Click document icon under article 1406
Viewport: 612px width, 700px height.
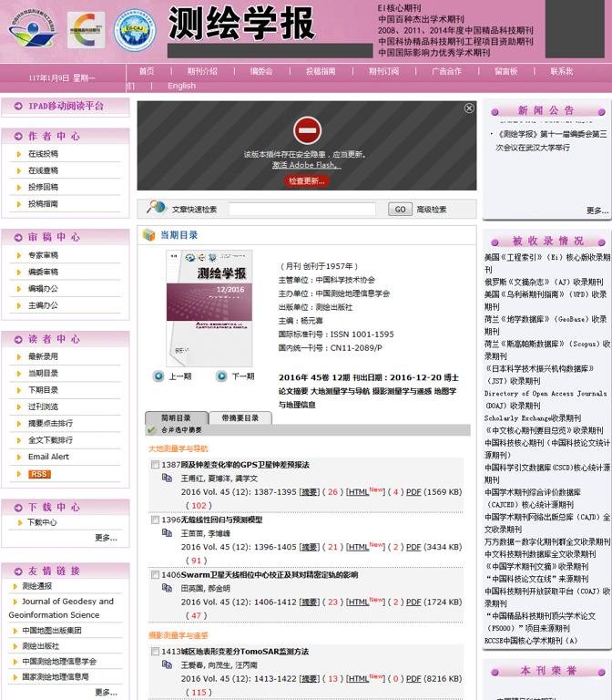167,588
